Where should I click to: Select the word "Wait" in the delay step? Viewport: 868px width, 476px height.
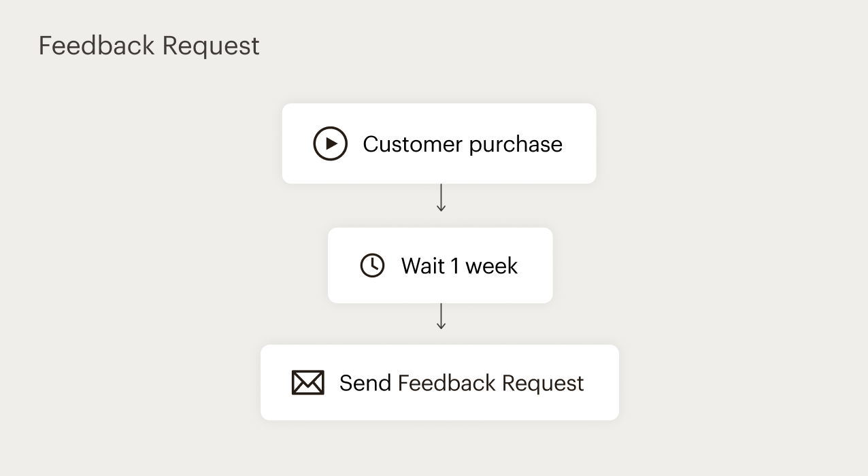coord(422,266)
